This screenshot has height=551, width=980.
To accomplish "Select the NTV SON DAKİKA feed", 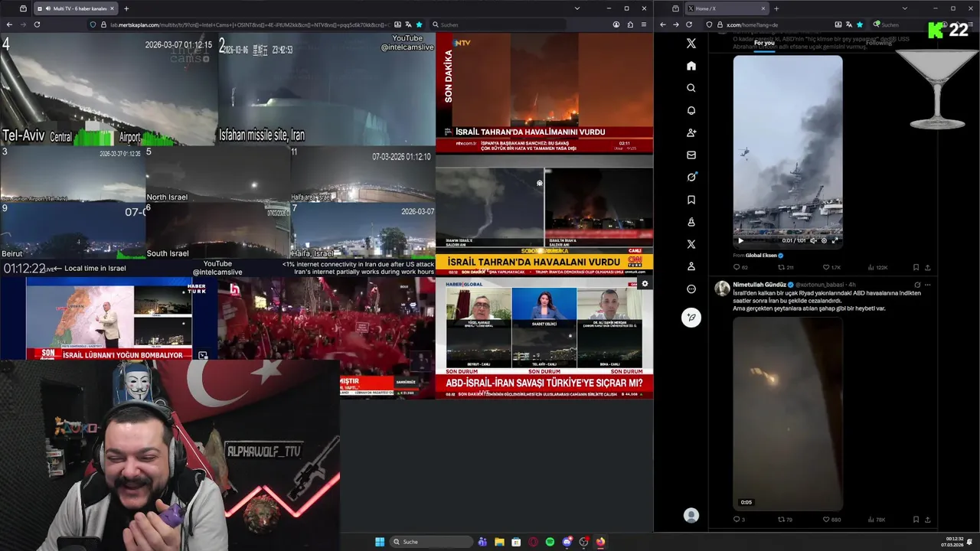I will click(544, 93).
